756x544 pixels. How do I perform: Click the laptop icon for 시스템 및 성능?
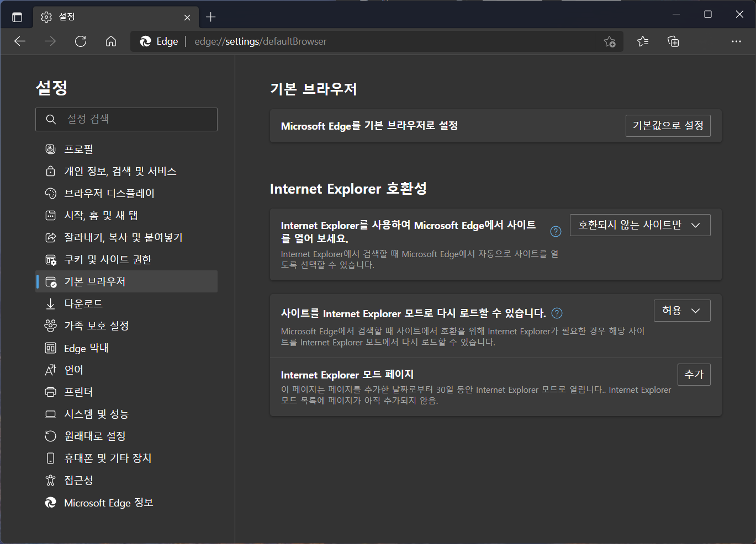50,414
